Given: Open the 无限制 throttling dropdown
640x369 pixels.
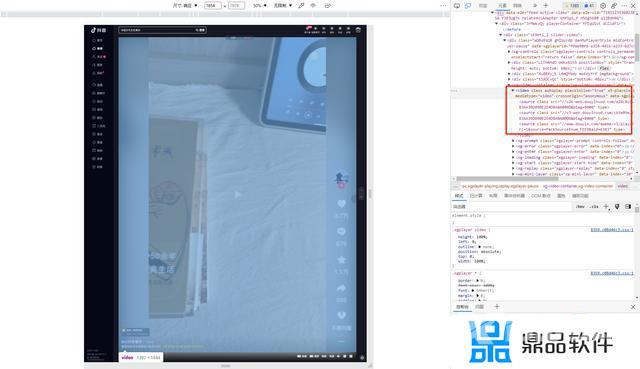Looking at the screenshot, I should point(282,6).
